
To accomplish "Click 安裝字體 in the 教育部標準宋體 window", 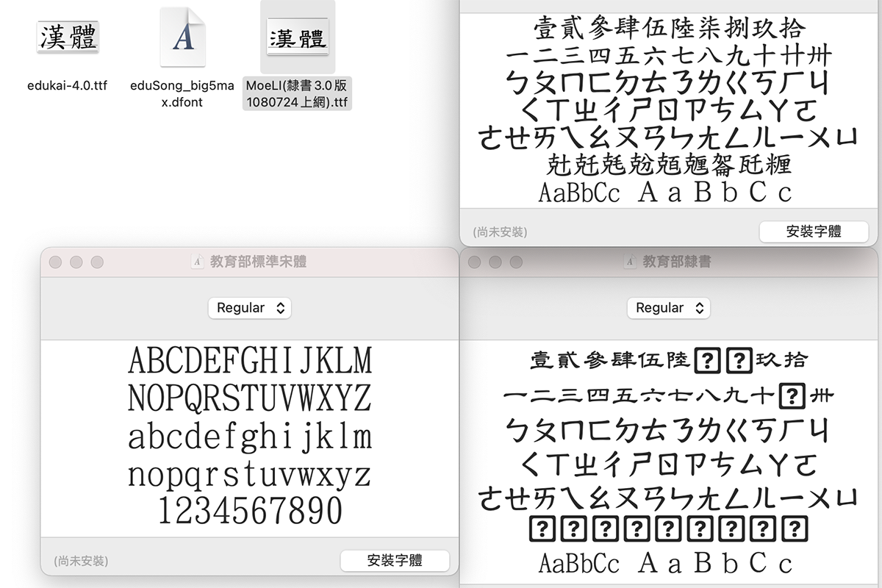I will click(395, 561).
